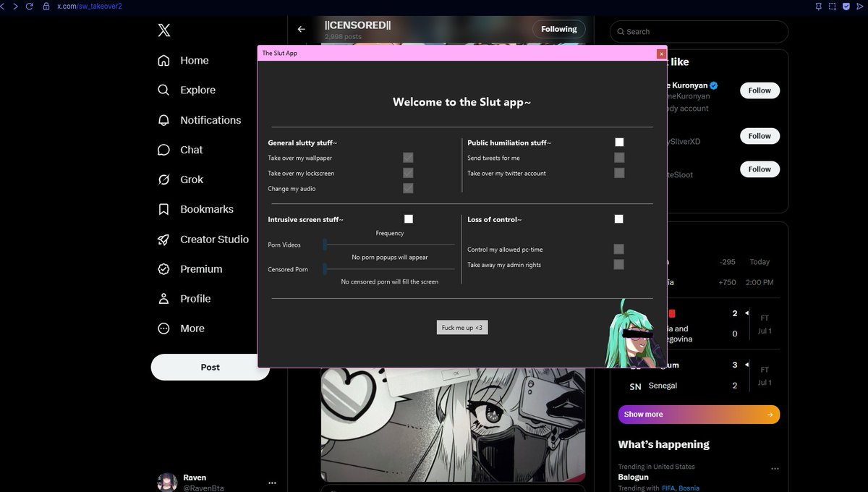The width and height of the screenshot is (868, 492).
Task: Open Bookmarks in X sidebar
Action: coord(195,209)
